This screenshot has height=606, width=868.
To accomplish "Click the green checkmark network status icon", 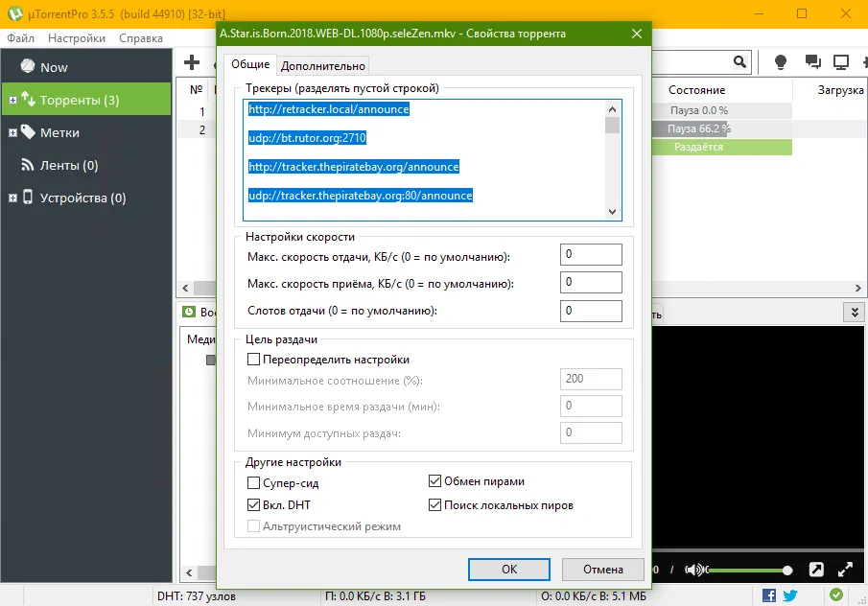I will (x=836, y=594).
